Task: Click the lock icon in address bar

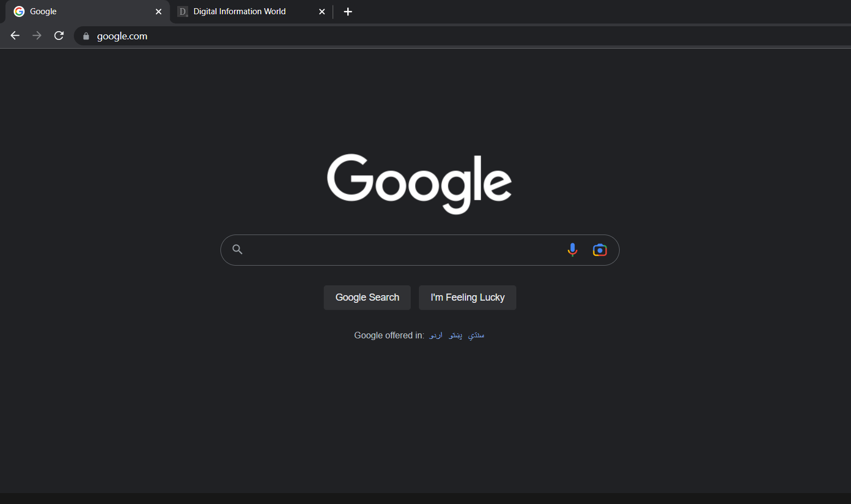Action: pyautogui.click(x=86, y=36)
